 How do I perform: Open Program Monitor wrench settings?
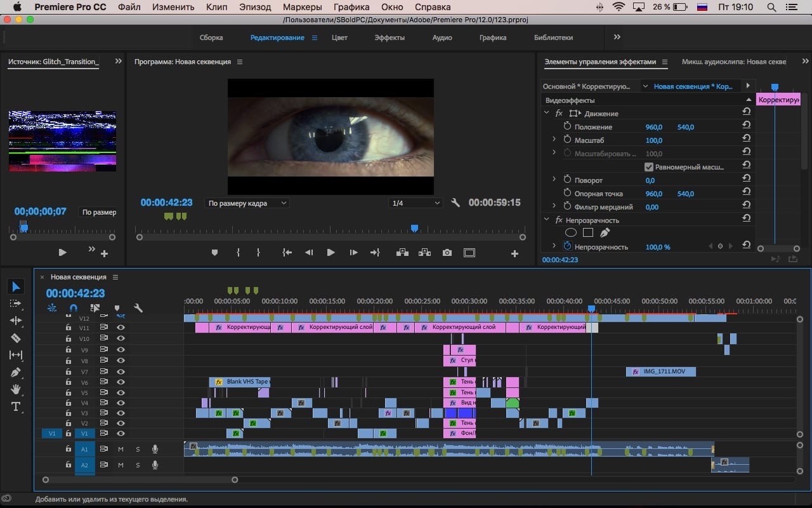(x=455, y=203)
